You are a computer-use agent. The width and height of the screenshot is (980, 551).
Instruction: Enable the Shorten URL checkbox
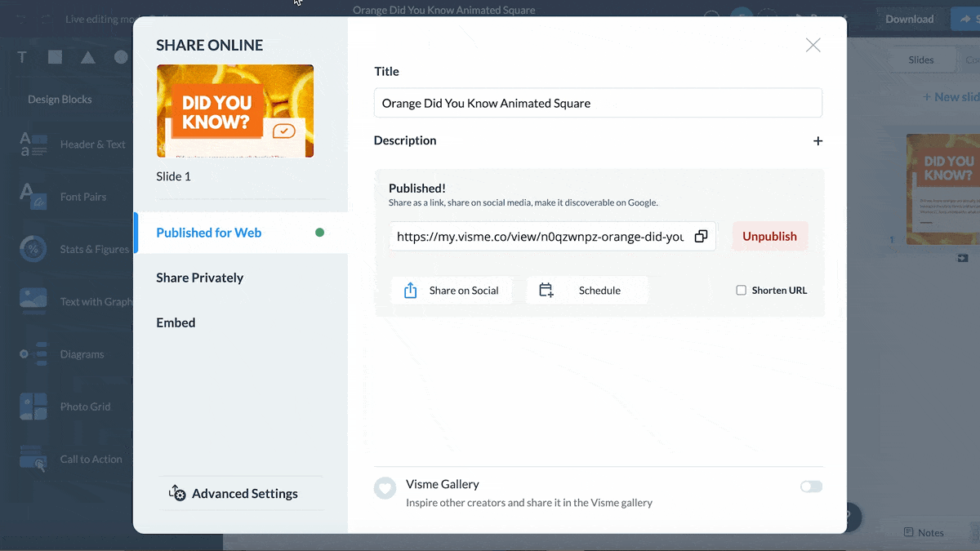pyautogui.click(x=741, y=290)
